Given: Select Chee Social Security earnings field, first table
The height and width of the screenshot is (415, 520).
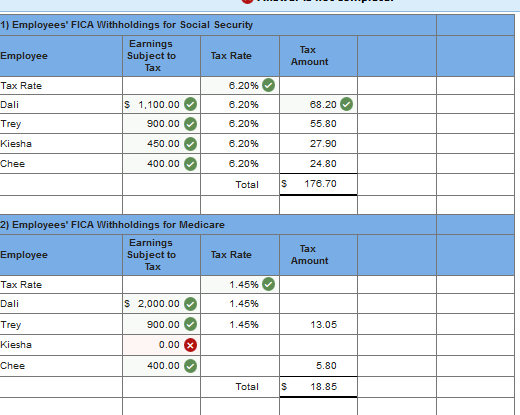Looking at the screenshot, I should 161,164.
